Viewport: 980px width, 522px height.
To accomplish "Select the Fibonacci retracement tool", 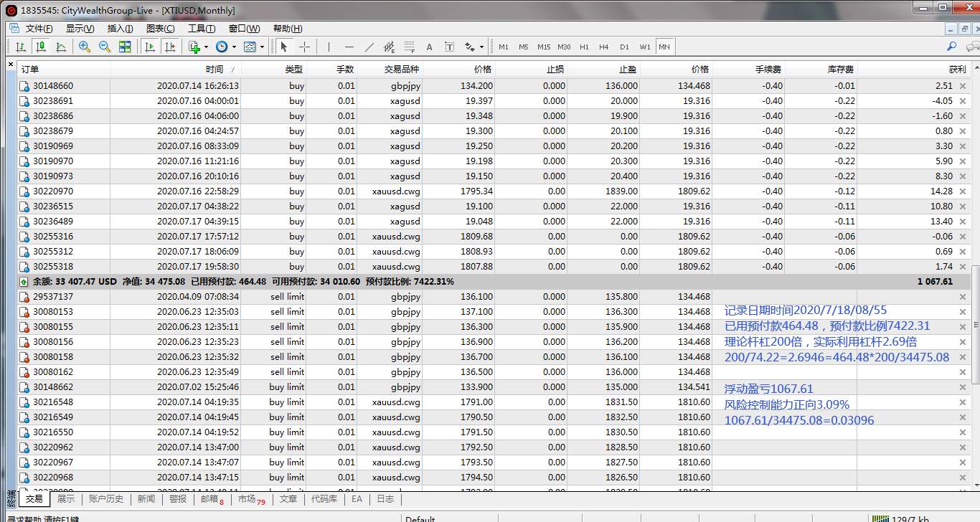I will pyautogui.click(x=410, y=47).
